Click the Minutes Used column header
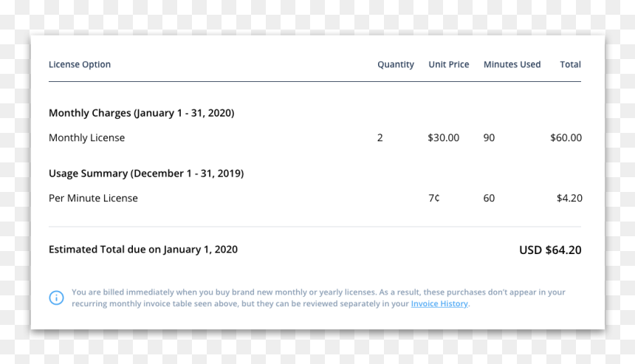 (x=512, y=64)
